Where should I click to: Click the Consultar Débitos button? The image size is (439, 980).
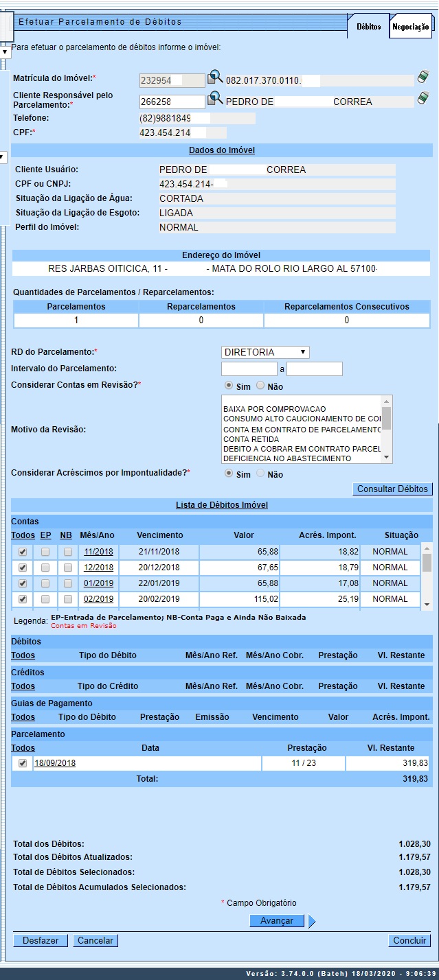pos(392,489)
